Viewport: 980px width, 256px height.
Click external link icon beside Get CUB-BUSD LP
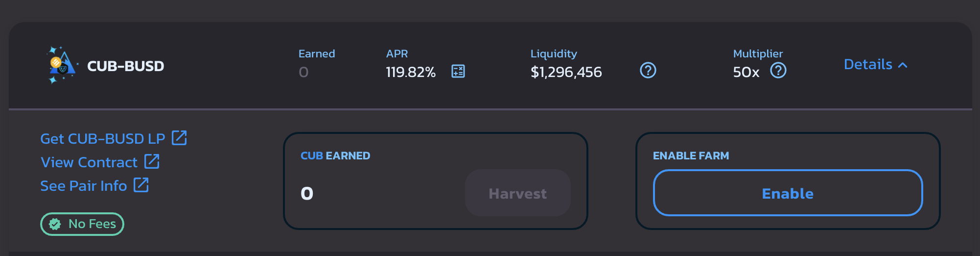(x=180, y=138)
